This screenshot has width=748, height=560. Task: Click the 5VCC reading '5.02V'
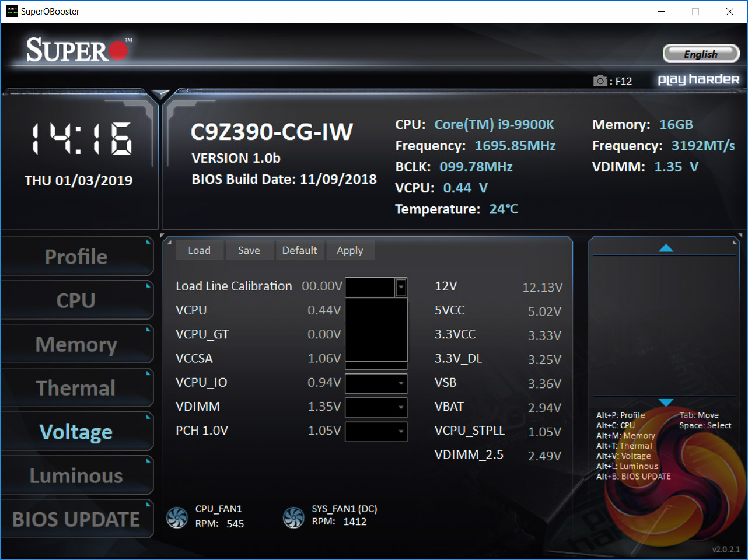pyautogui.click(x=545, y=311)
